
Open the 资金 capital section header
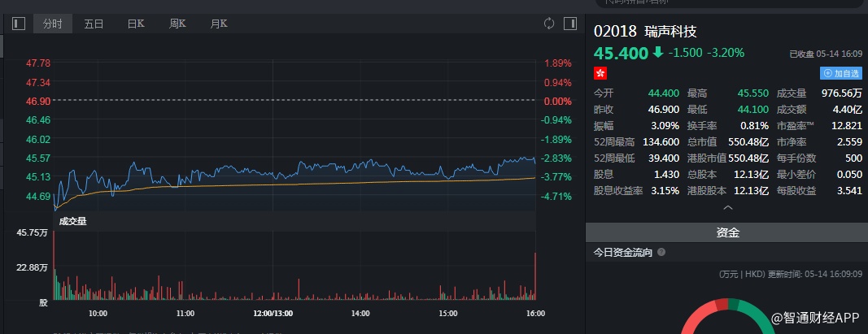727,232
